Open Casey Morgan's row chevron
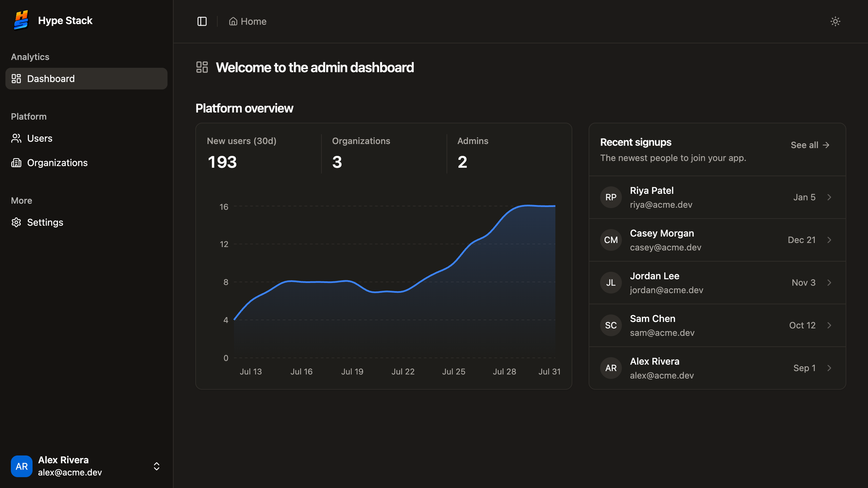Image resolution: width=868 pixels, height=488 pixels. pyautogui.click(x=829, y=240)
